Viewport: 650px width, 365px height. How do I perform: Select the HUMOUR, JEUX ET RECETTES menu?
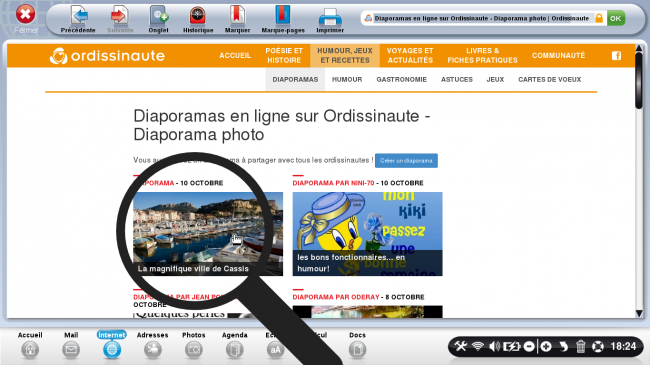345,56
